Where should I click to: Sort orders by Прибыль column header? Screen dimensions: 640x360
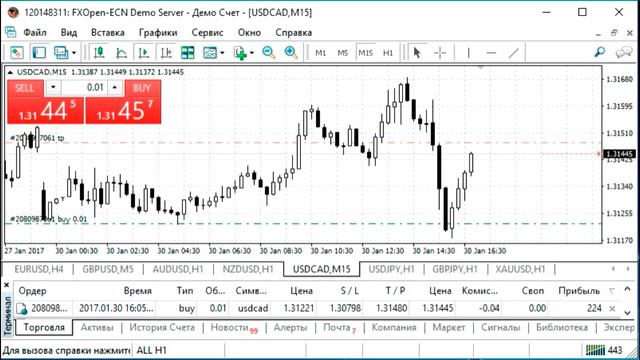click(x=579, y=291)
